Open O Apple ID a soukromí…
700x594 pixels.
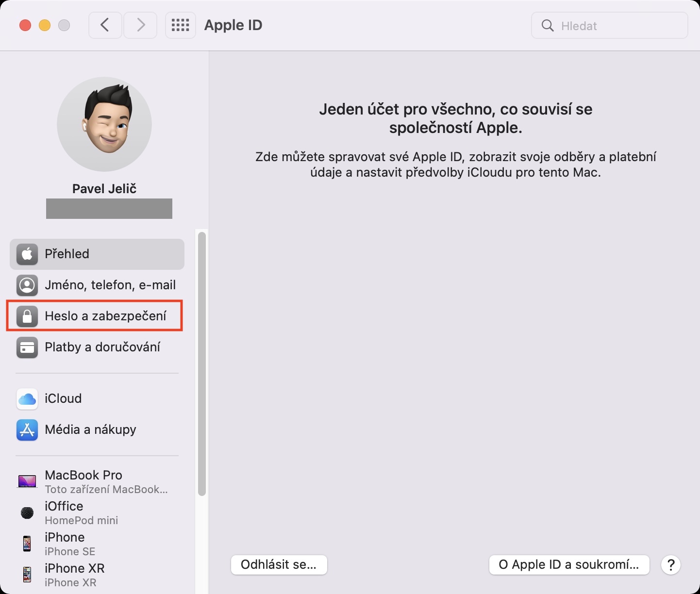pos(569,565)
